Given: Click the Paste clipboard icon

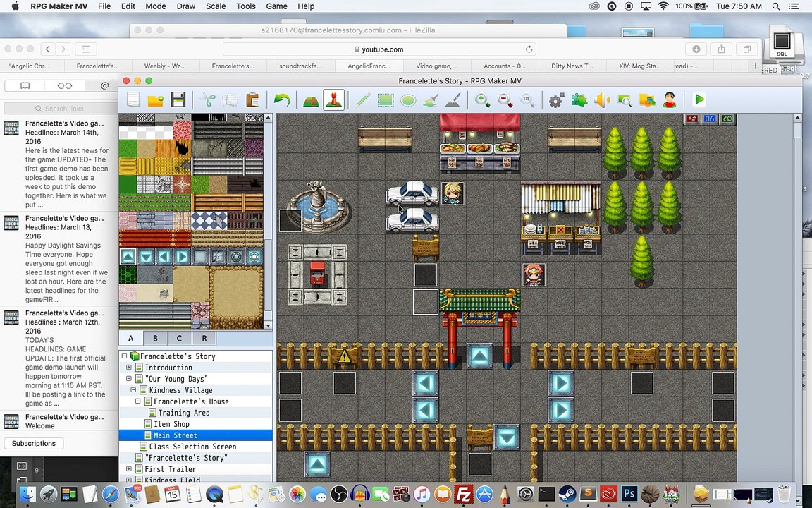Looking at the screenshot, I should (252, 99).
